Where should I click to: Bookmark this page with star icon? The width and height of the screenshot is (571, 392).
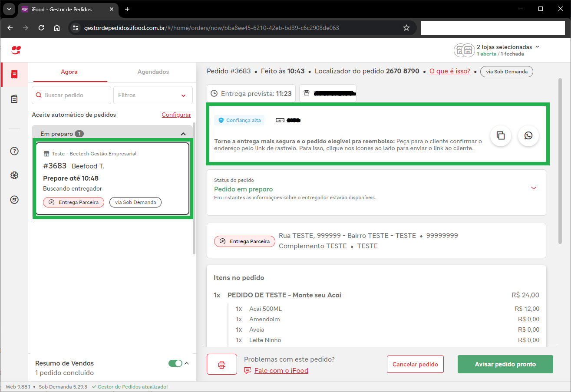pos(406,28)
